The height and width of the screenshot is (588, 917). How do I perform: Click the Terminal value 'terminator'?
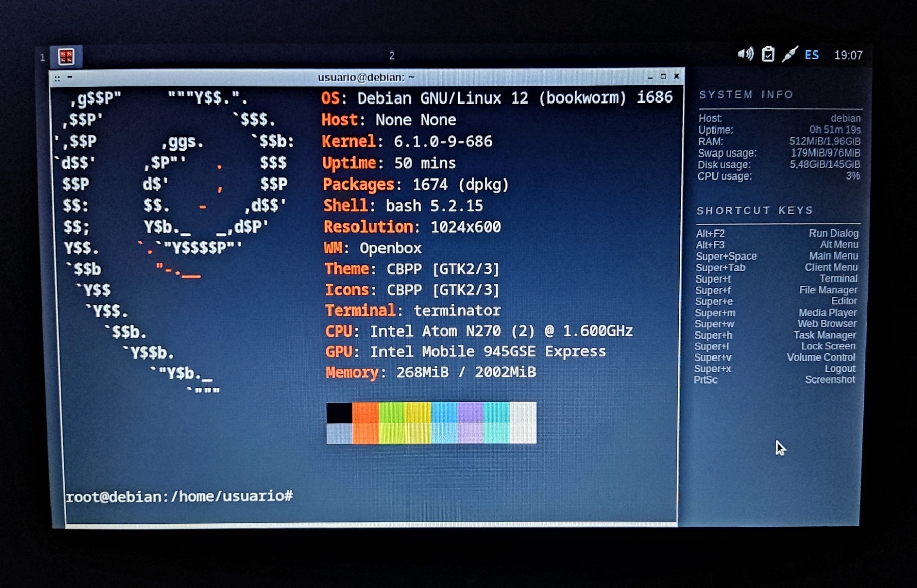pos(457,310)
